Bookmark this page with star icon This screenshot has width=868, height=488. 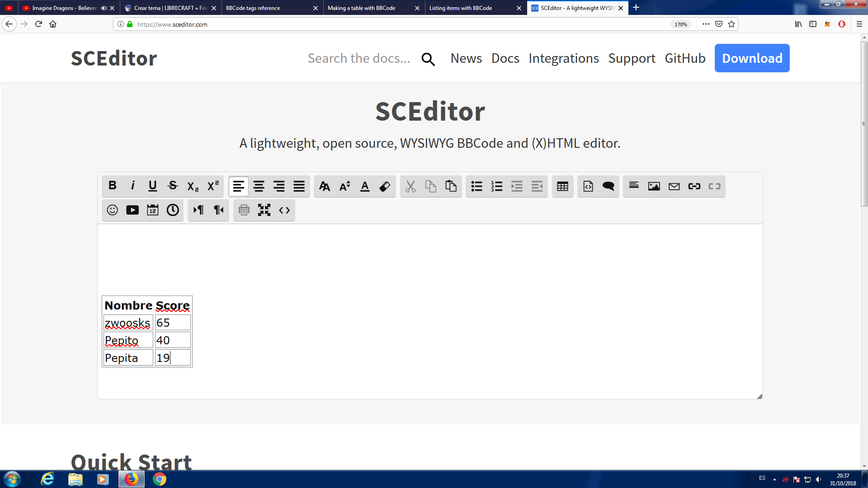click(731, 24)
